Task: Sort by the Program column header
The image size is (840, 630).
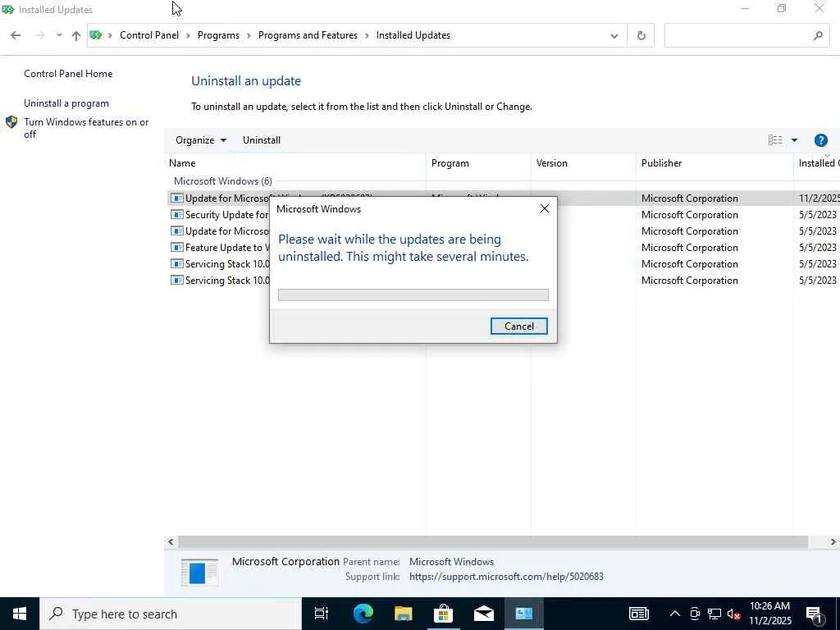Action: 478,163
